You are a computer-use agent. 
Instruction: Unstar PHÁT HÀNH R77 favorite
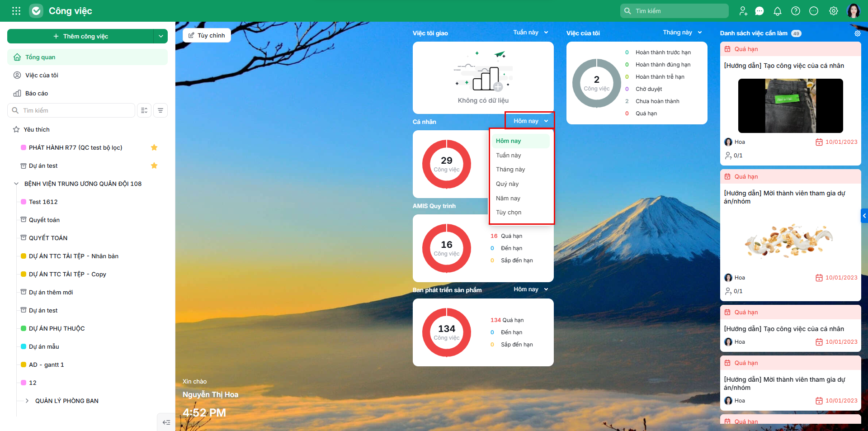154,147
